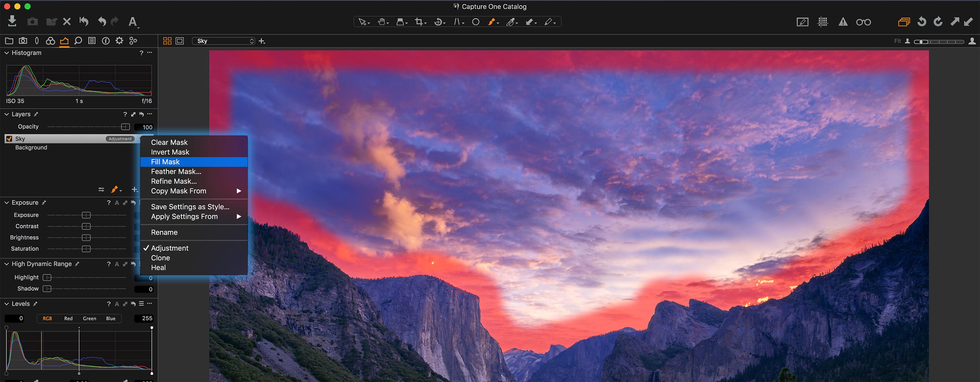Toggle visibility of the Sky layer
This screenshot has width=980, height=382.
pos(9,139)
